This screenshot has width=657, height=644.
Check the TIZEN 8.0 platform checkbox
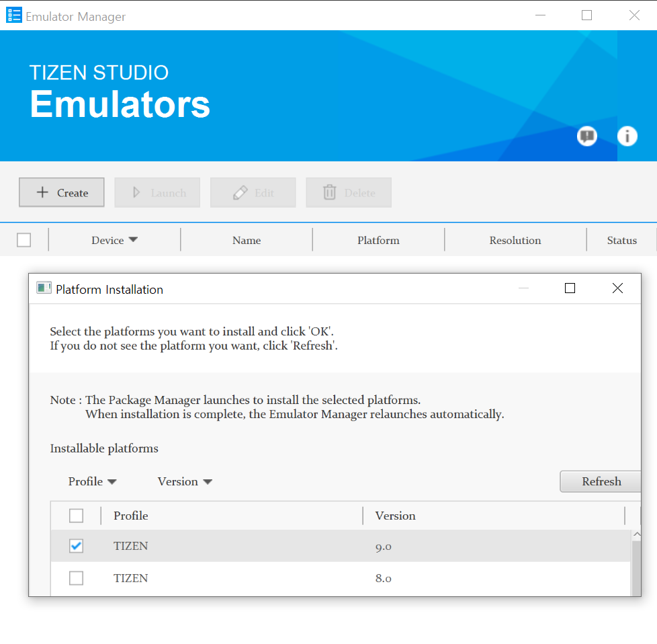tap(76, 578)
